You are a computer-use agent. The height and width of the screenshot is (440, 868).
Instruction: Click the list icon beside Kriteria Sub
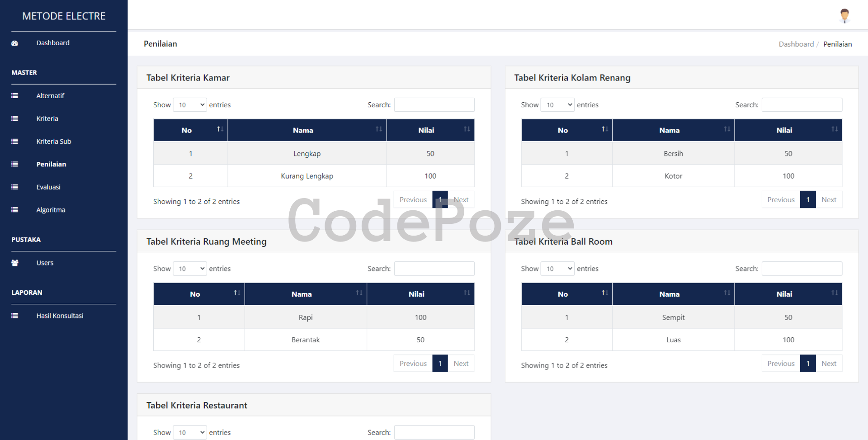click(x=14, y=142)
